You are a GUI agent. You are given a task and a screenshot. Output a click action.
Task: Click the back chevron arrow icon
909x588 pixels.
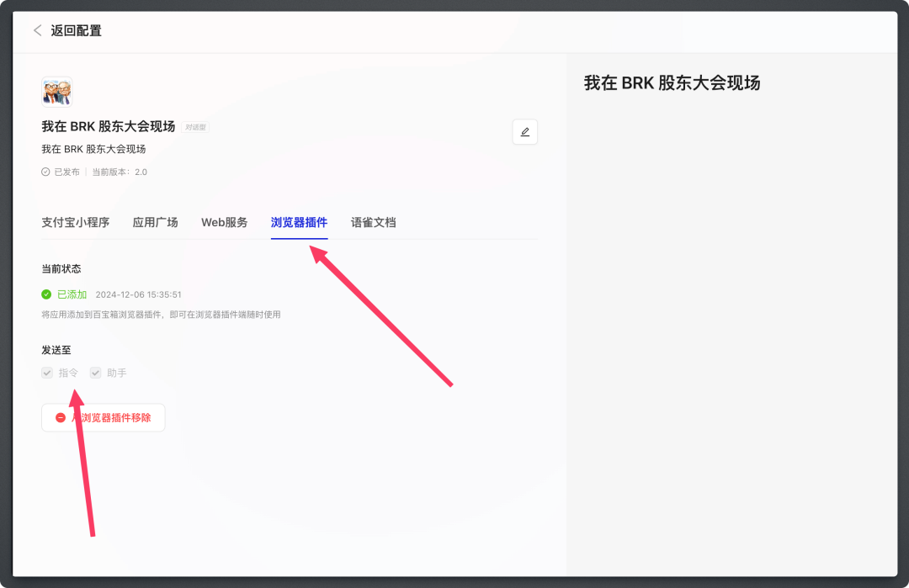[38, 30]
